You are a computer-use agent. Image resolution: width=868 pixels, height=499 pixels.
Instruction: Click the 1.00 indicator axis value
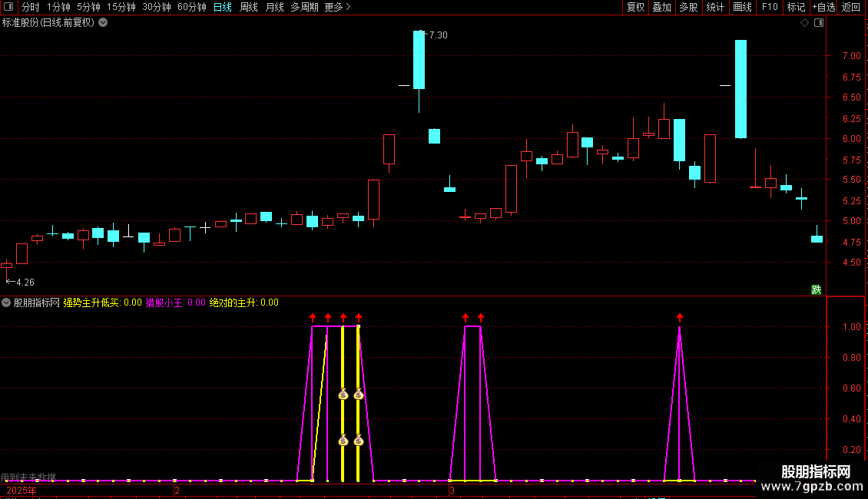(x=851, y=327)
